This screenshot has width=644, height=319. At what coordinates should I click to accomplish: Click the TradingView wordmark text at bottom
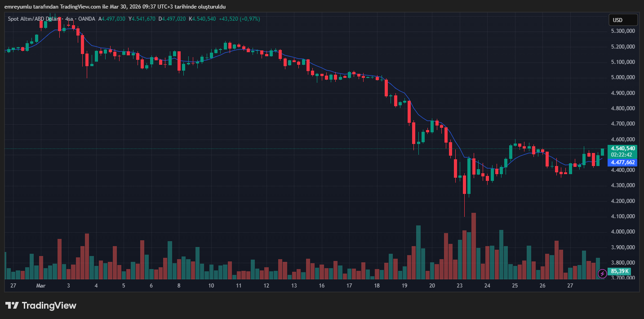49,306
